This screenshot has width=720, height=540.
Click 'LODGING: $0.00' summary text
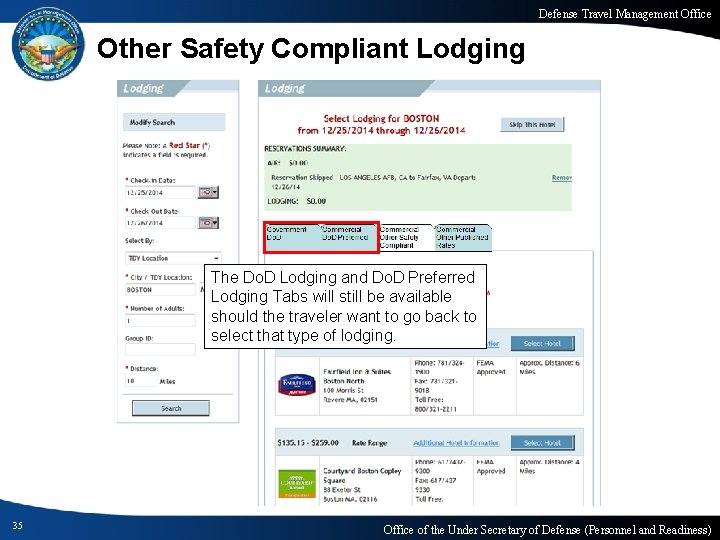297,201
